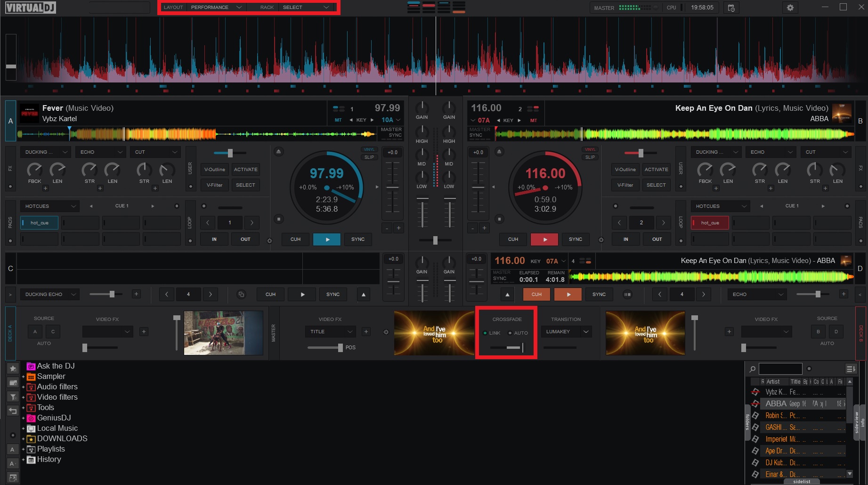Click deck A SYNC button

click(358, 239)
